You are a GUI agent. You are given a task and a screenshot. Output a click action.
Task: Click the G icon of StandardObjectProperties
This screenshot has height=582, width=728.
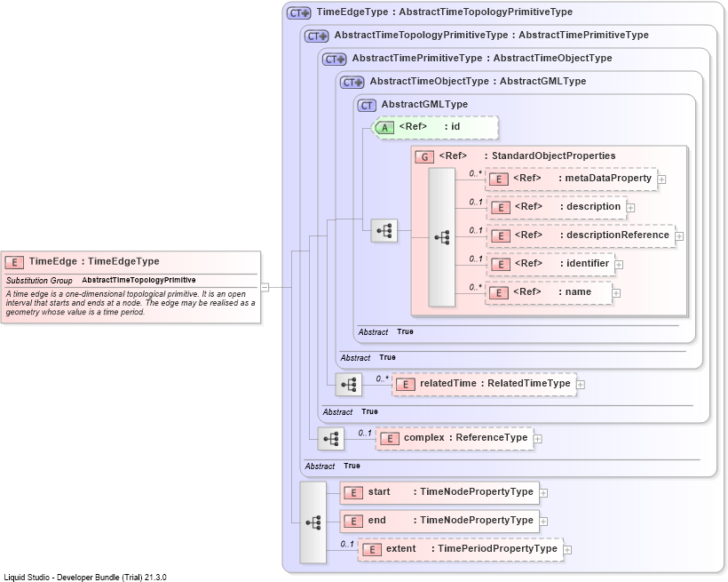tap(424, 156)
